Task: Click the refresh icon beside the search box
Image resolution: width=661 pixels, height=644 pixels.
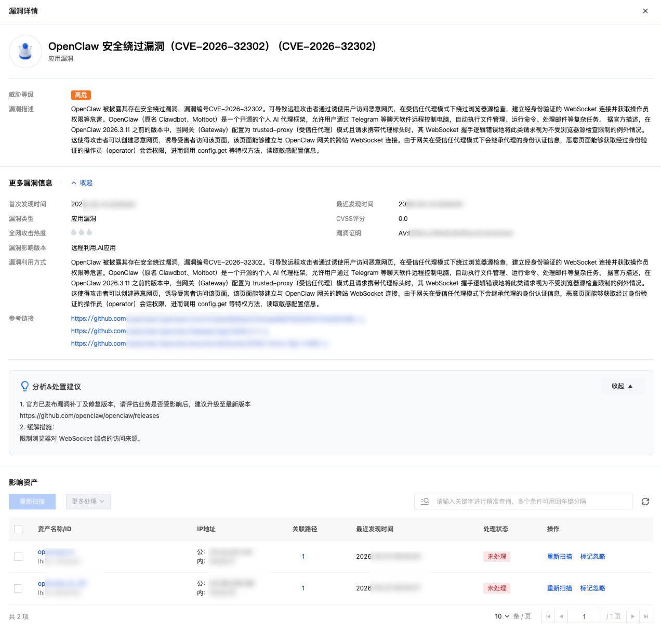Action: pos(645,502)
